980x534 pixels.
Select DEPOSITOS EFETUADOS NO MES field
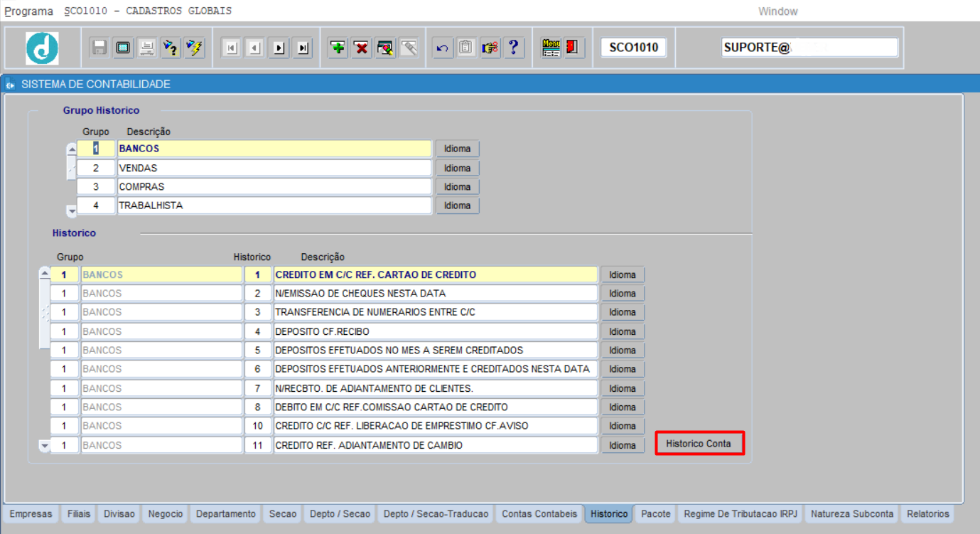[x=436, y=351]
